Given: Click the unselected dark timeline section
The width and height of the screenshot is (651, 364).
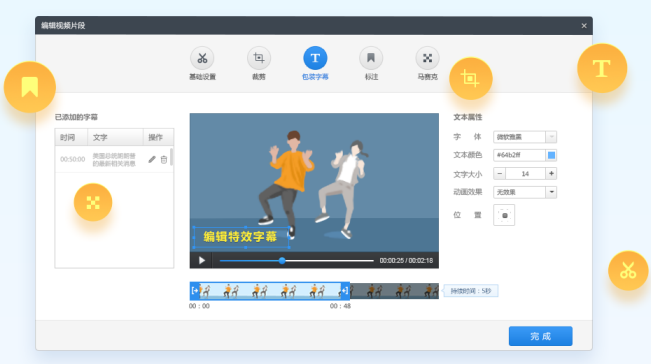Looking at the screenshot, I should pyautogui.click(x=394, y=291).
